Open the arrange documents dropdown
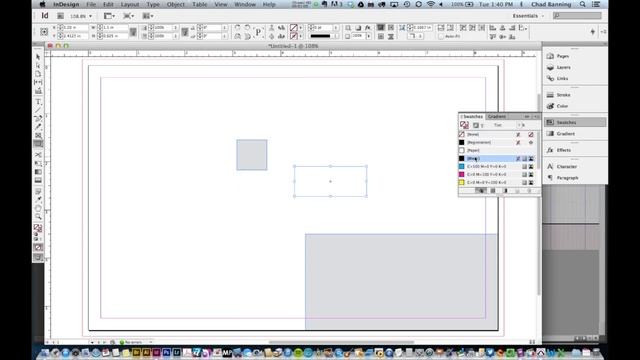Viewport: 640px width, 360px height. pos(148,16)
